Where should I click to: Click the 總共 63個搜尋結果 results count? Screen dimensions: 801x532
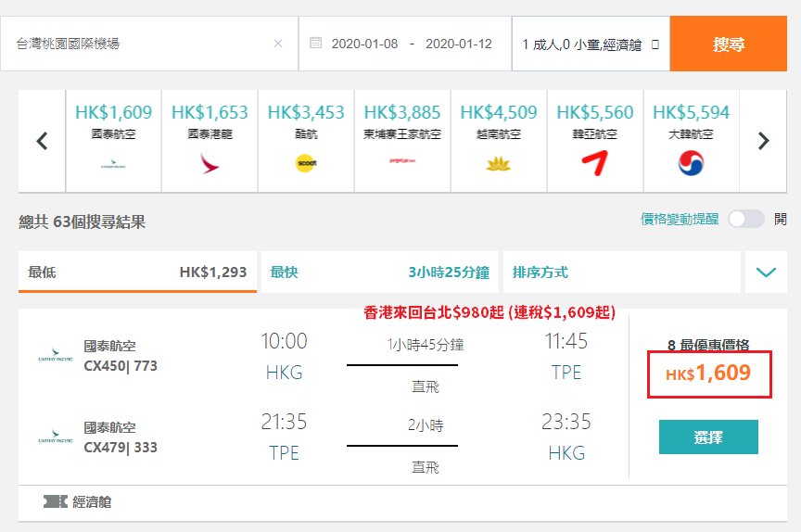point(83,222)
